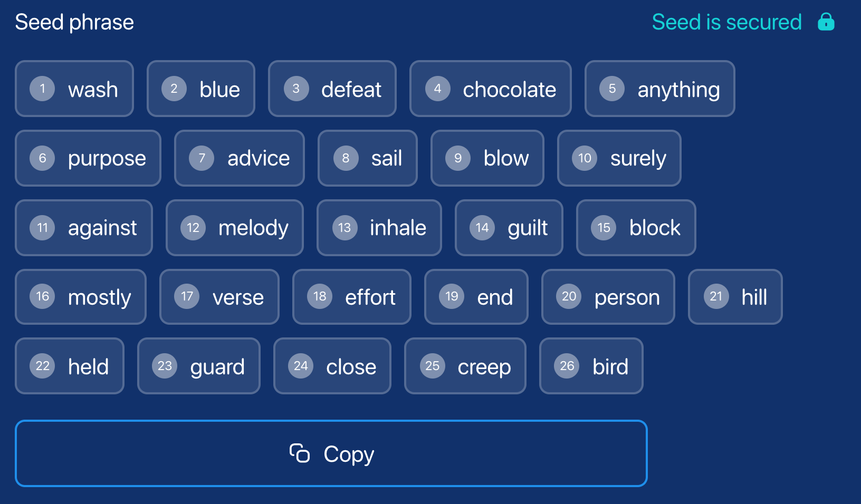Click the number 15 badge beside 'block'
Screen dimensions: 861x504
click(604, 228)
